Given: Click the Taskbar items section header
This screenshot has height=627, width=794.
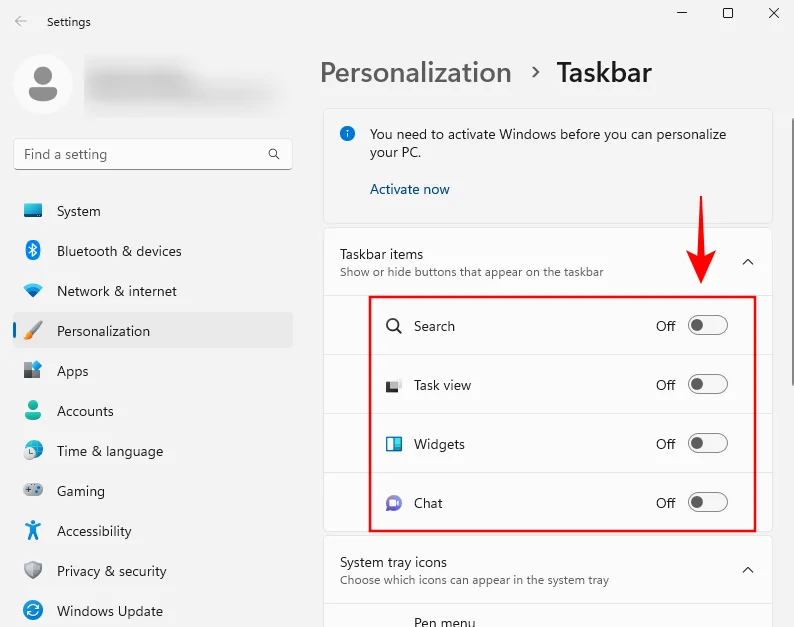Looking at the screenshot, I should pos(548,262).
